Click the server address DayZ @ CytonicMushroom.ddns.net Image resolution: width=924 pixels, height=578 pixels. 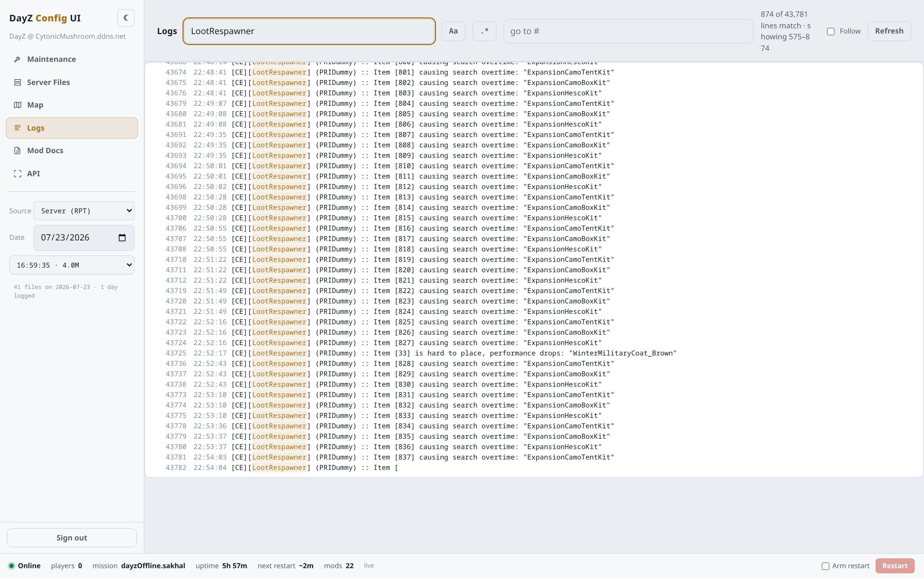pos(67,36)
